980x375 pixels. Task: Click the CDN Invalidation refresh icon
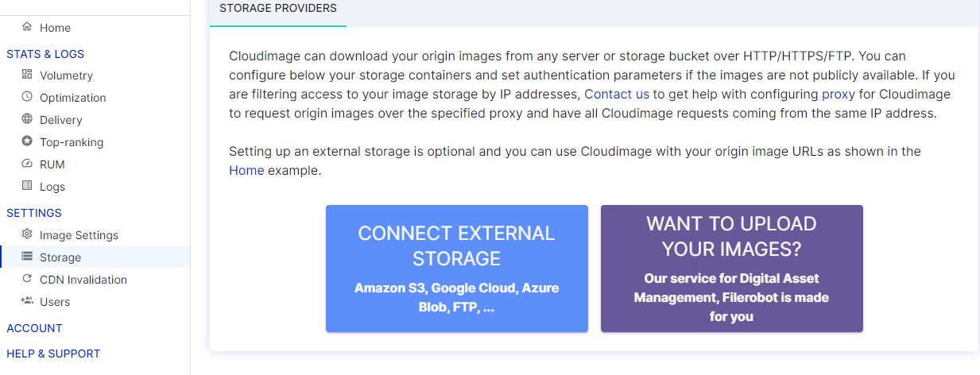pyautogui.click(x=28, y=279)
